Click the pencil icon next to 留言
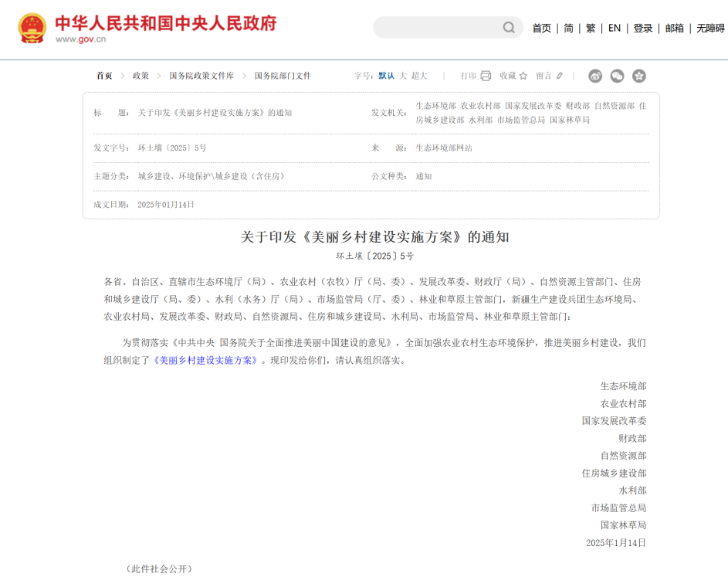 [560, 76]
